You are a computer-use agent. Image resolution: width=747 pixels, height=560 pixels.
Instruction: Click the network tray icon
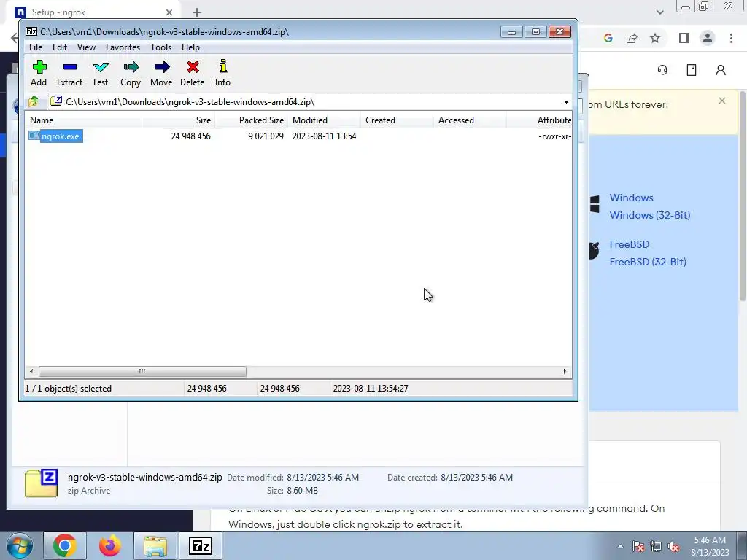[656, 545]
